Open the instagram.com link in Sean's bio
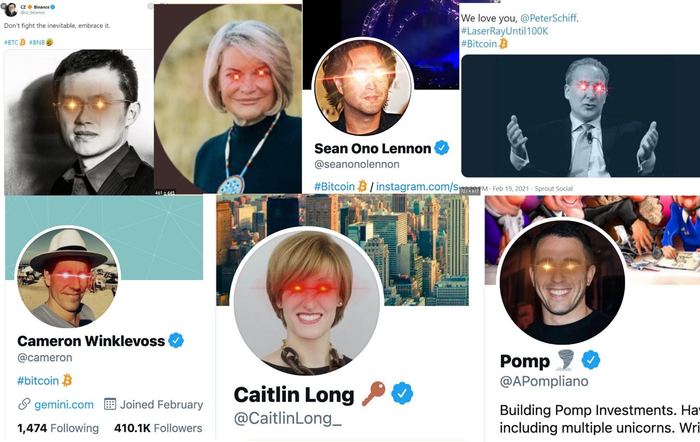This screenshot has height=442, width=700. tap(417, 186)
